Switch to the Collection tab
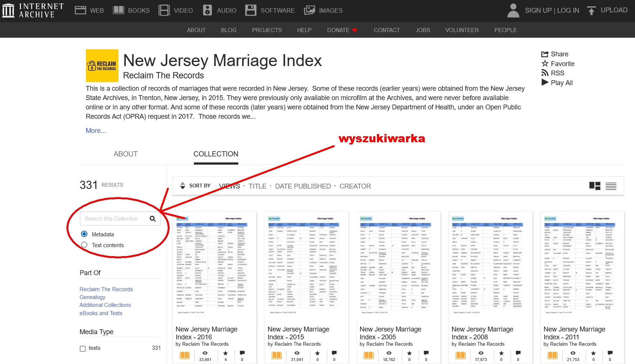635x364 pixels. pyautogui.click(x=216, y=154)
